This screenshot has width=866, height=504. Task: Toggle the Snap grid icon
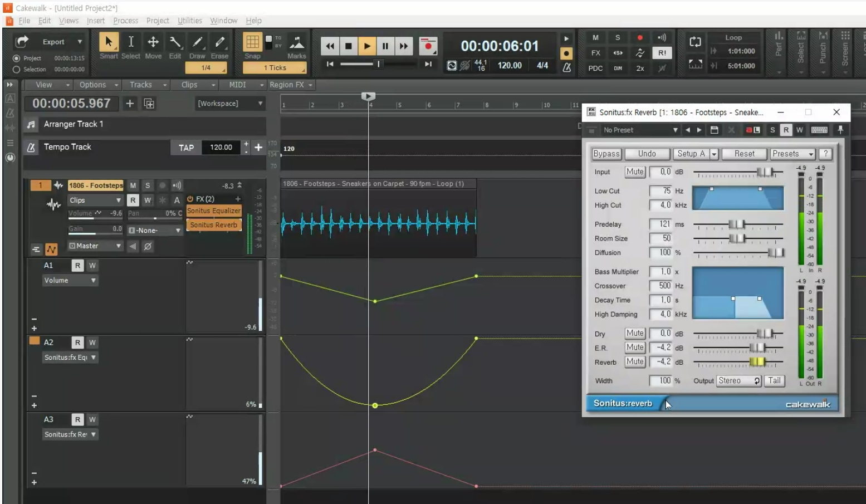(x=252, y=42)
